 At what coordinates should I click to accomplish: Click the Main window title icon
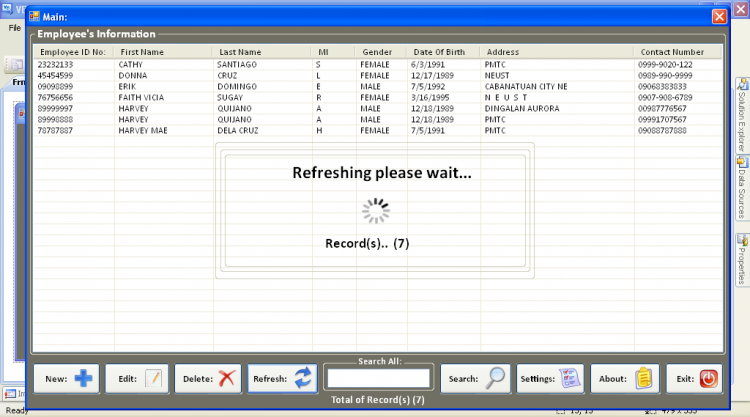[34, 17]
